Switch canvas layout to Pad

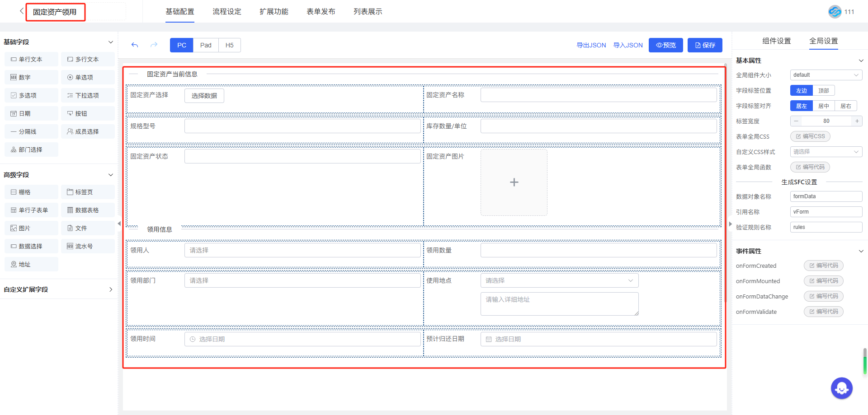206,45
